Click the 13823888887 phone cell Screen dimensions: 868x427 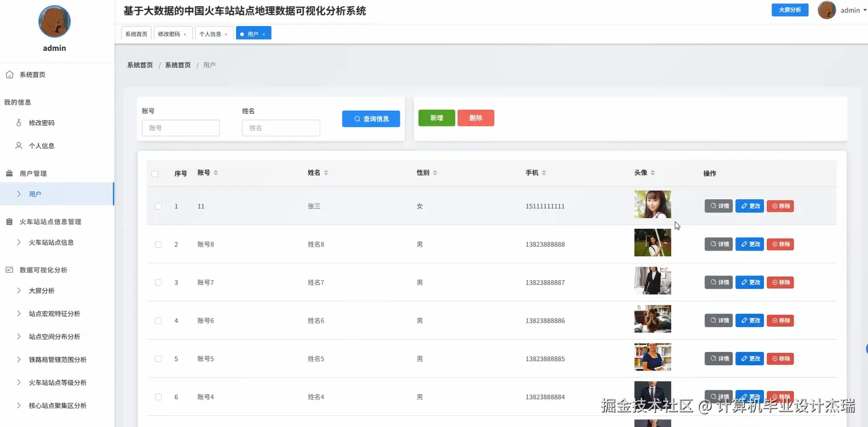click(545, 283)
